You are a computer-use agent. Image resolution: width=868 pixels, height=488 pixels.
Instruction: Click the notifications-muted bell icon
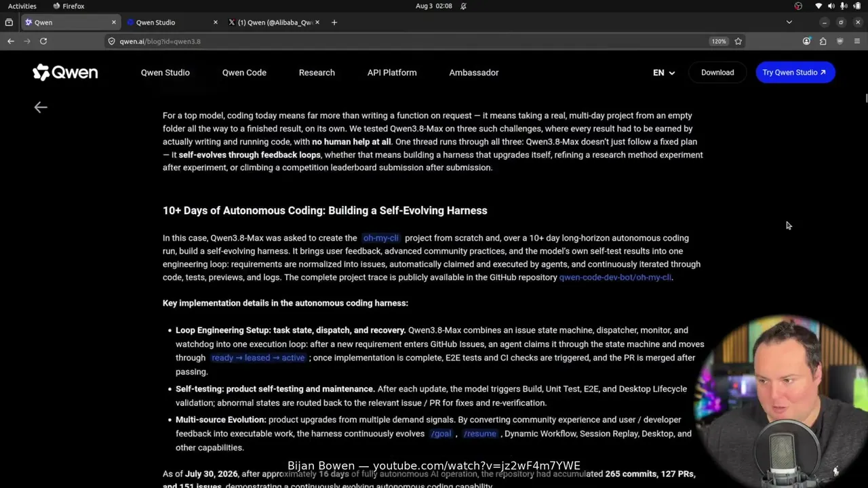464,6
